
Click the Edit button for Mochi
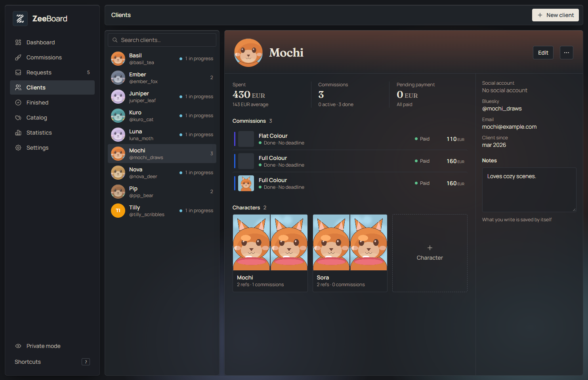click(x=543, y=53)
